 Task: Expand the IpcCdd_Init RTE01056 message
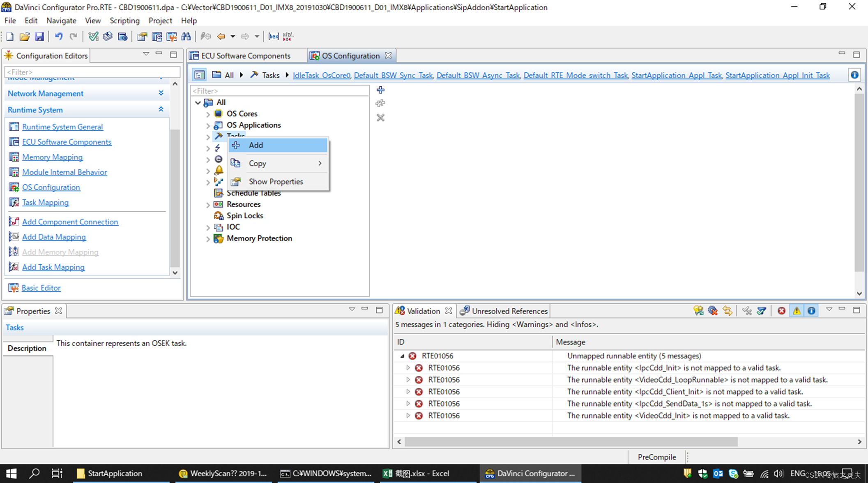[408, 367]
